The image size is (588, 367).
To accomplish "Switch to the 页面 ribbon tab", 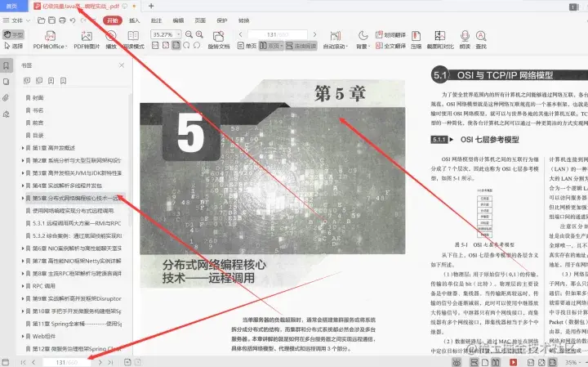I will [x=200, y=20].
